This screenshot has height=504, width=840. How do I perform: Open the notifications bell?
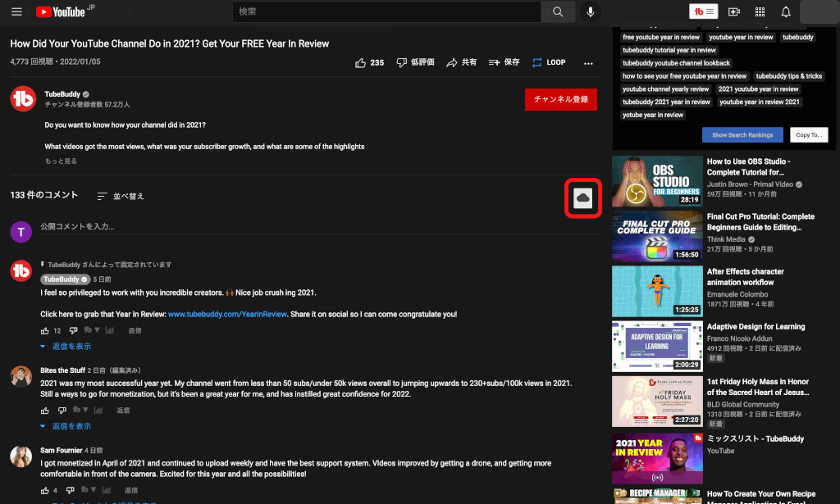[786, 11]
